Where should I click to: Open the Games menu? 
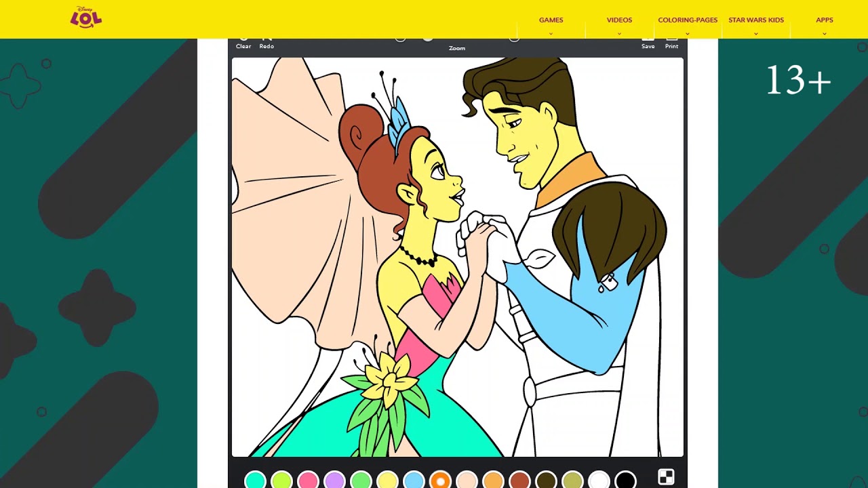click(x=551, y=20)
